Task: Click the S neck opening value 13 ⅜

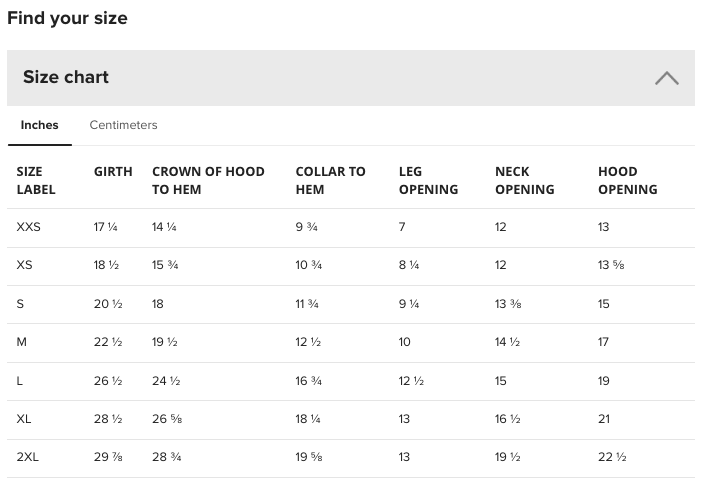Action: pos(509,304)
